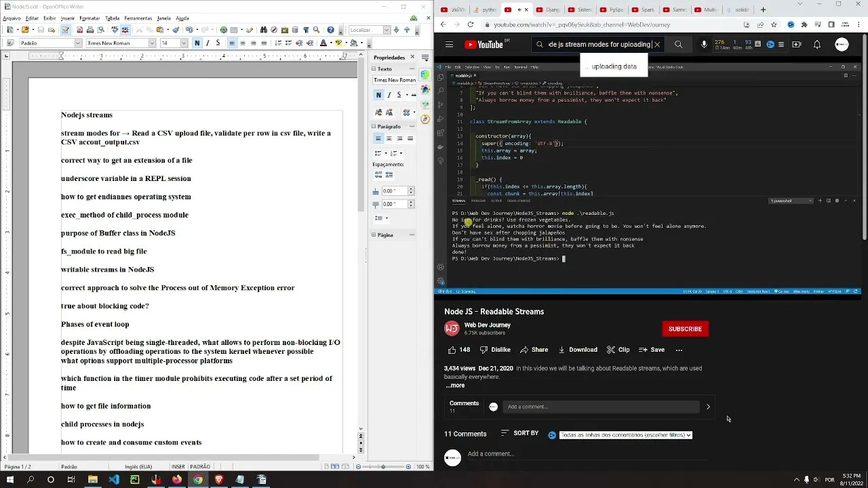The height and width of the screenshot is (488, 868).
Task: Open the Web Dev Journey channel link
Action: coord(487,325)
